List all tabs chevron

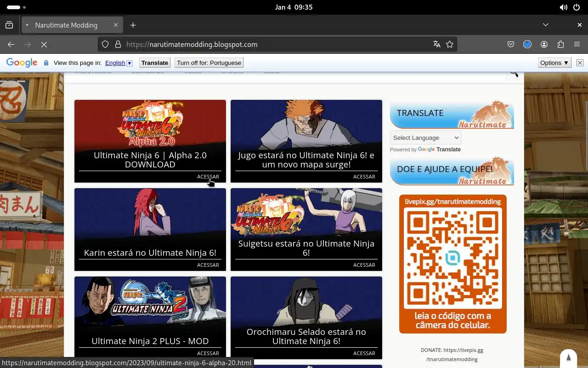546,25
